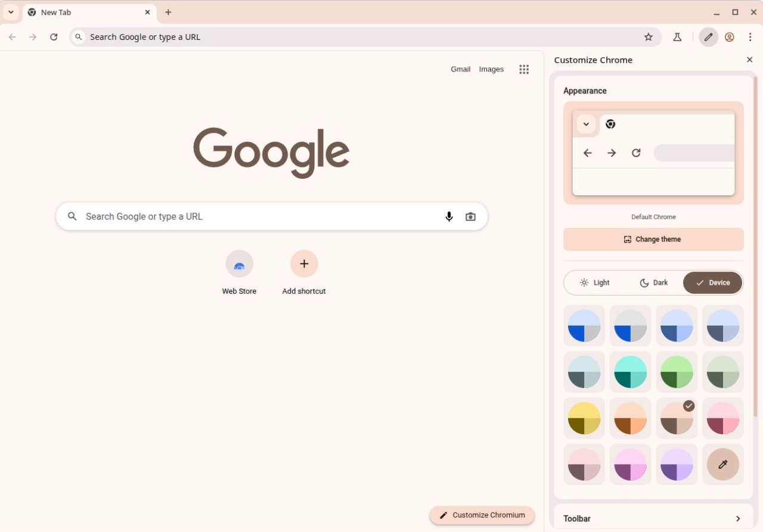This screenshot has height=532, width=763.
Task: Choose the yellow color swatch
Action: 584,418
